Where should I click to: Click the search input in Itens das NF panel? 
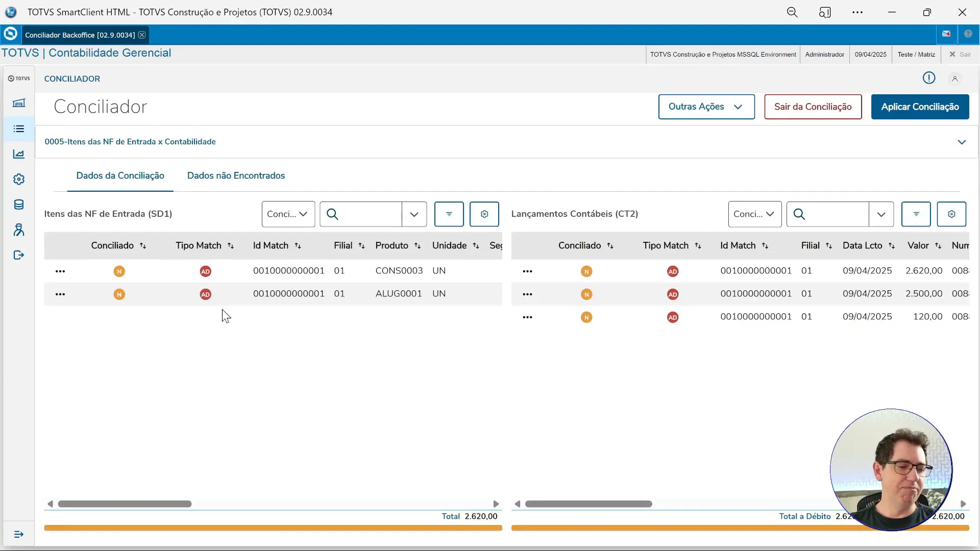367,214
